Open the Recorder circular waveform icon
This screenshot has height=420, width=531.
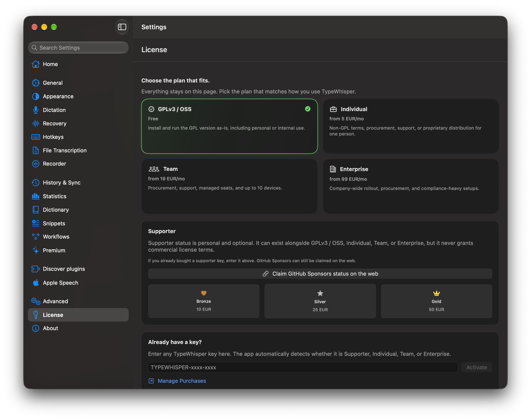pos(36,164)
